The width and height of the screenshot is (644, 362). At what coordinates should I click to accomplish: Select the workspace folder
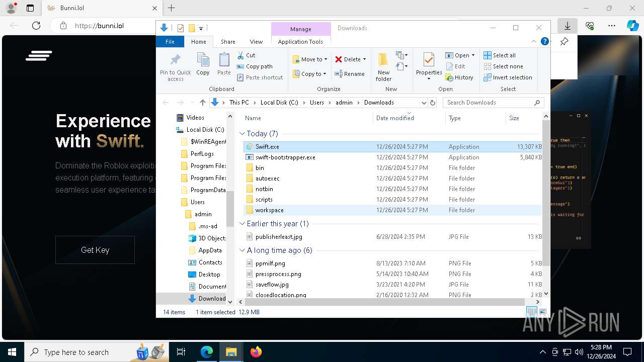coord(393,210)
